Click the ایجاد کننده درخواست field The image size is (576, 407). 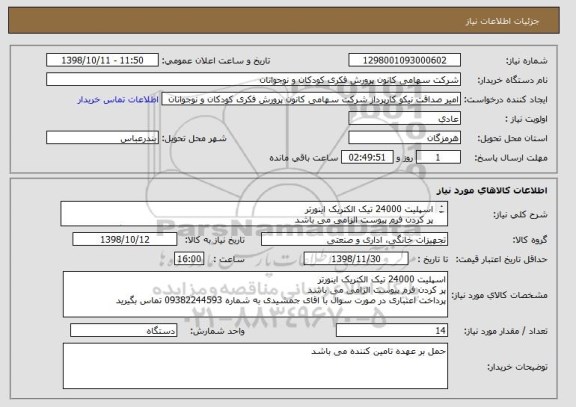pos(311,99)
